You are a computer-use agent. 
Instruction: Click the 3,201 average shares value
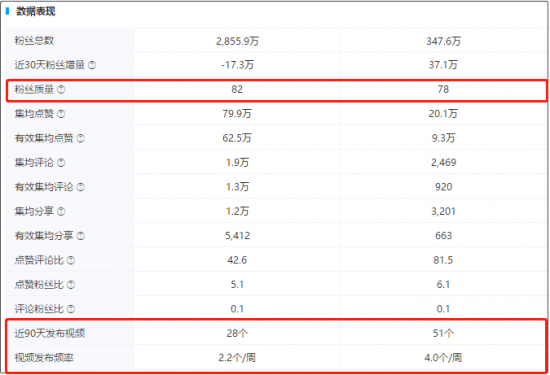click(x=443, y=211)
